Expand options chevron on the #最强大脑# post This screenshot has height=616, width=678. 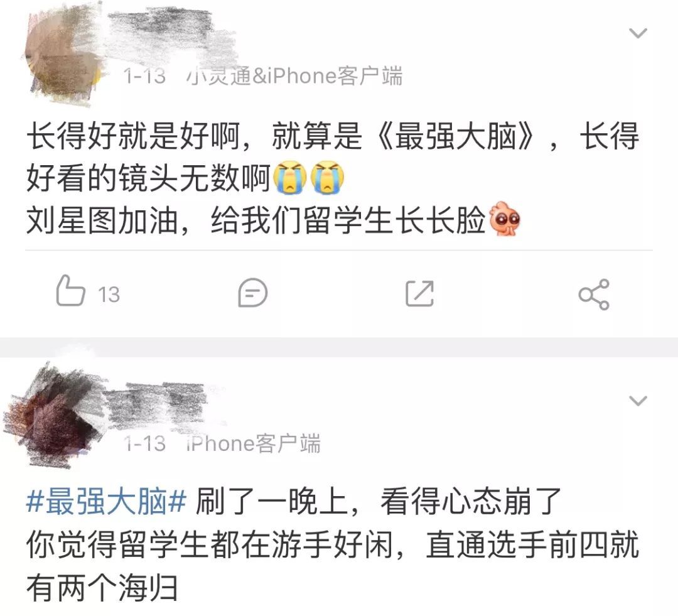tap(638, 401)
